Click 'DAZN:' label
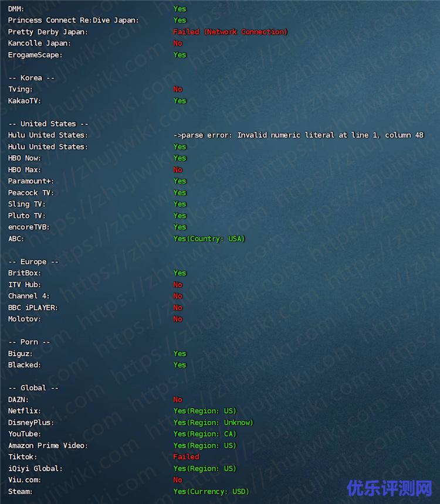The width and height of the screenshot is (440, 504). click(x=18, y=400)
